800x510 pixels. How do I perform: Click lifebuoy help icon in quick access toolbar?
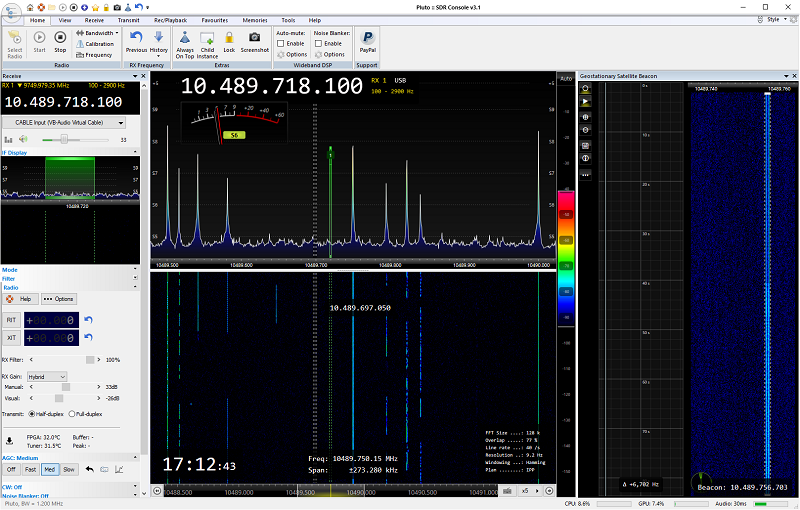click(41, 7)
